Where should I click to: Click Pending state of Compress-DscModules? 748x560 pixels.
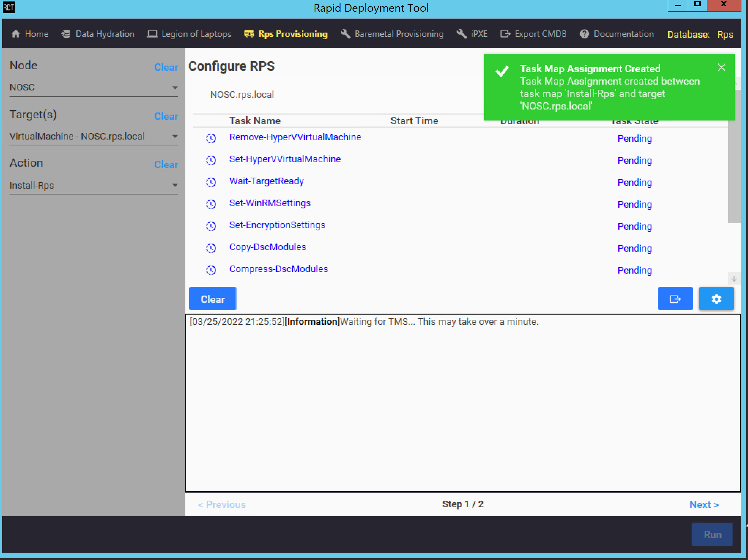click(x=635, y=270)
